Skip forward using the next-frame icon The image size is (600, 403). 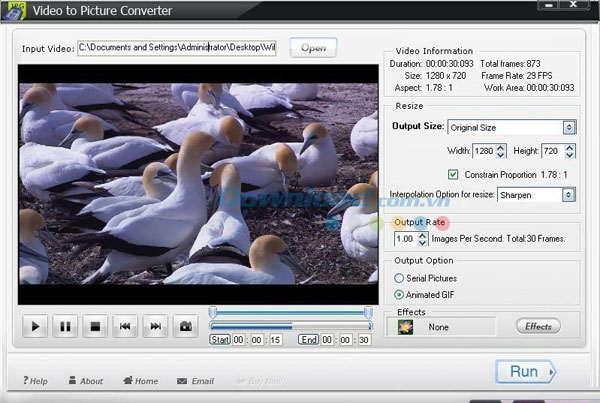coord(155,326)
